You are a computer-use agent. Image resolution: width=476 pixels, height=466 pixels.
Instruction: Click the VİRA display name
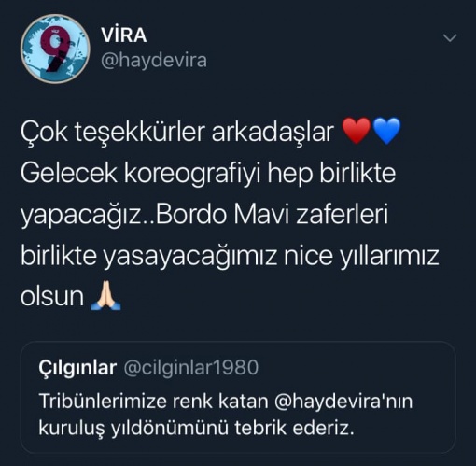point(123,35)
